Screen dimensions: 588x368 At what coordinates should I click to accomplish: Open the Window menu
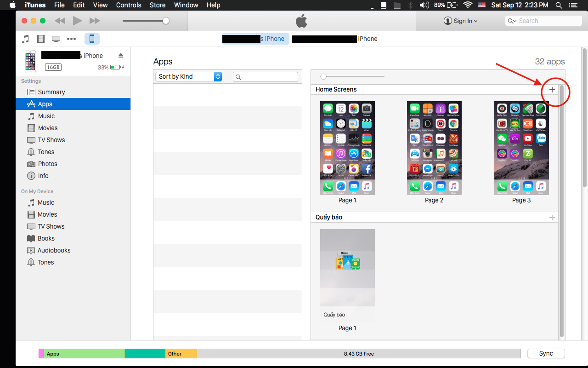point(186,5)
